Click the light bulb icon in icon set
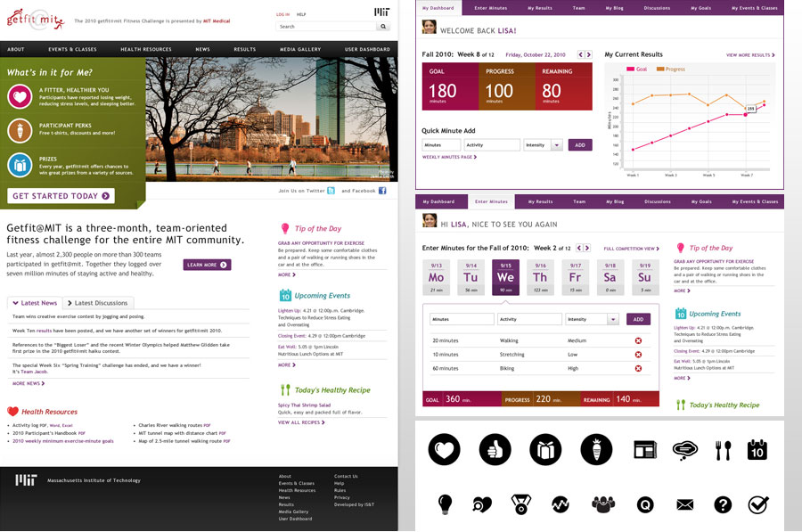Viewport: 802px width, 532px height. tap(445, 504)
